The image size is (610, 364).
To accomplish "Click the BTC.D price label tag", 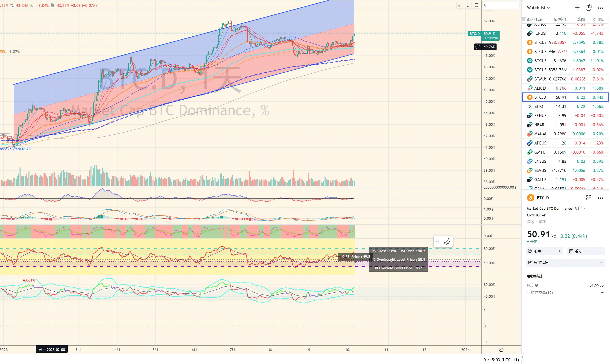I will (x=474, y=34).
